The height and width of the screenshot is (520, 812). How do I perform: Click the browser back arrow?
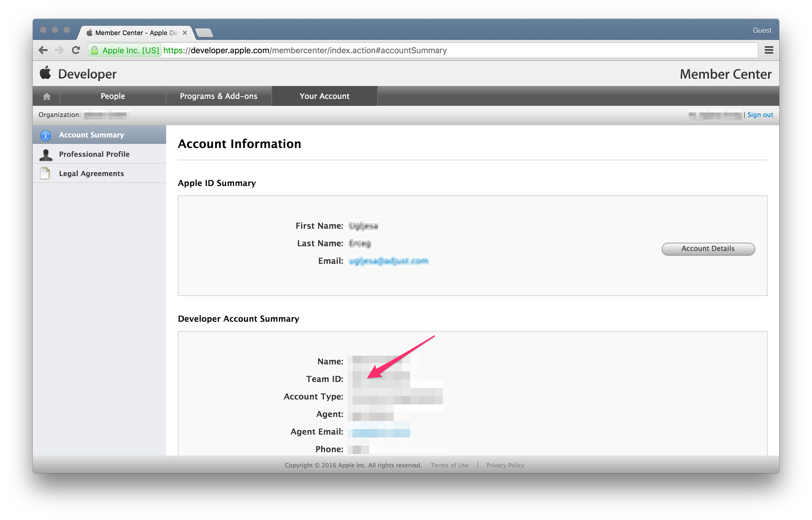pyautogui.click(x=43, y=50)
